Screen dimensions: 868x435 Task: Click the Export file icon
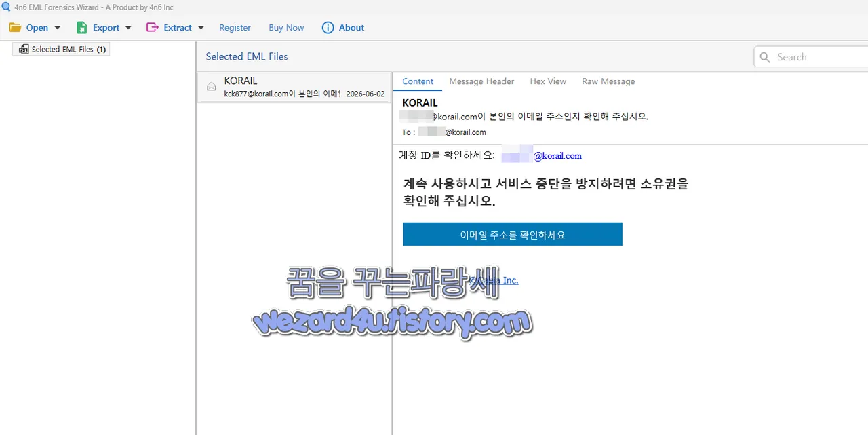[81, 28]
